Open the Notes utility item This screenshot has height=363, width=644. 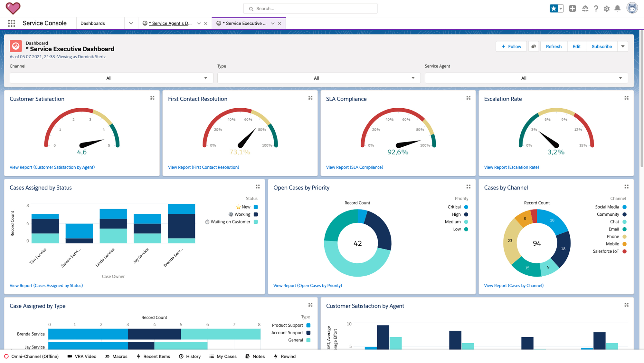(x=255, y=356)
